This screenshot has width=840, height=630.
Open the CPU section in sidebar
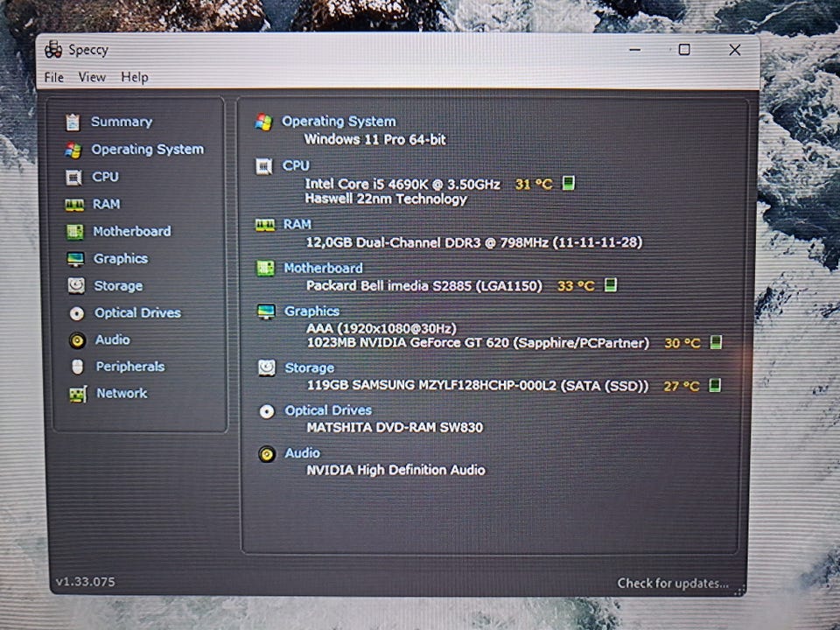[105, 176]
